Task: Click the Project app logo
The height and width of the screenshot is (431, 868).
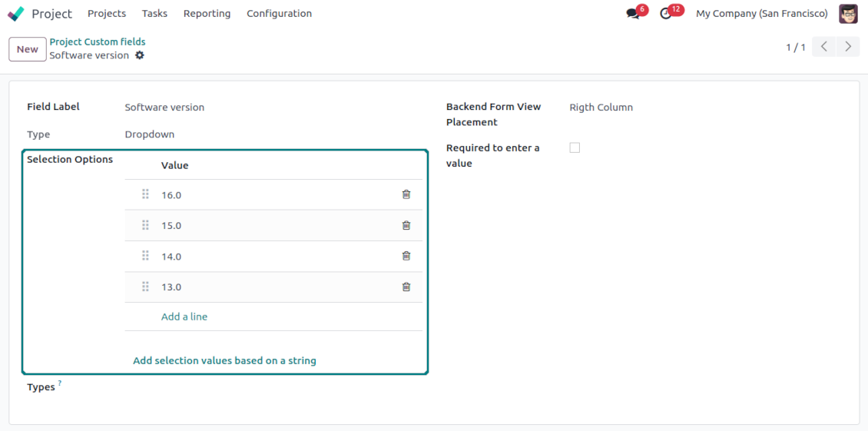Action: click(x=16, y=14)
